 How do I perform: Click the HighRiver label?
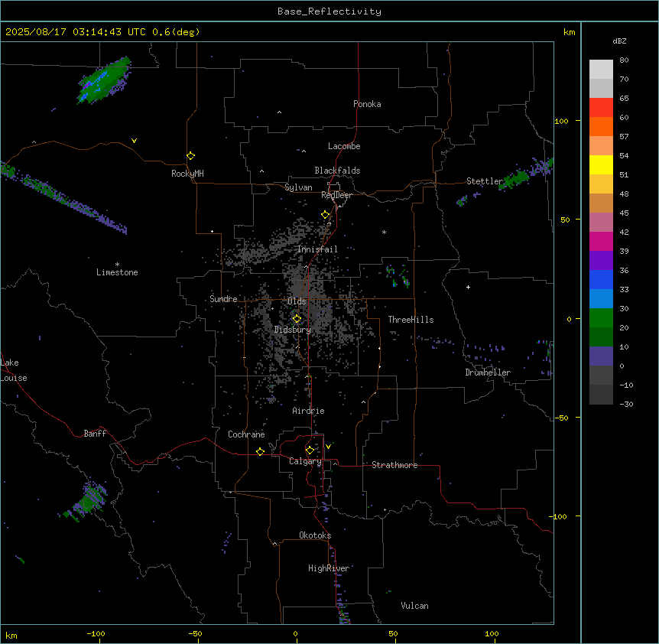pos(329,568)
